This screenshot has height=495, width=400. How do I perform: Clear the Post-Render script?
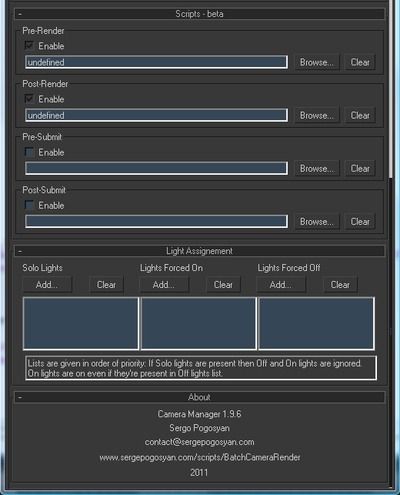[360, 115]
